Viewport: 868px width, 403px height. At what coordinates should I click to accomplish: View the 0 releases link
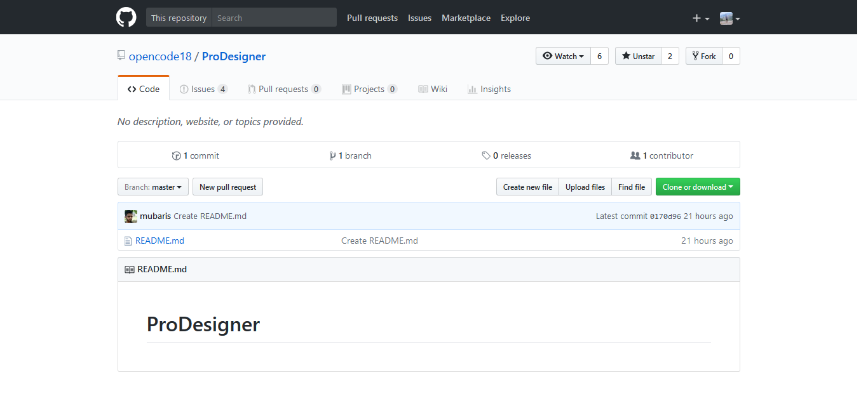coord(506,155)
